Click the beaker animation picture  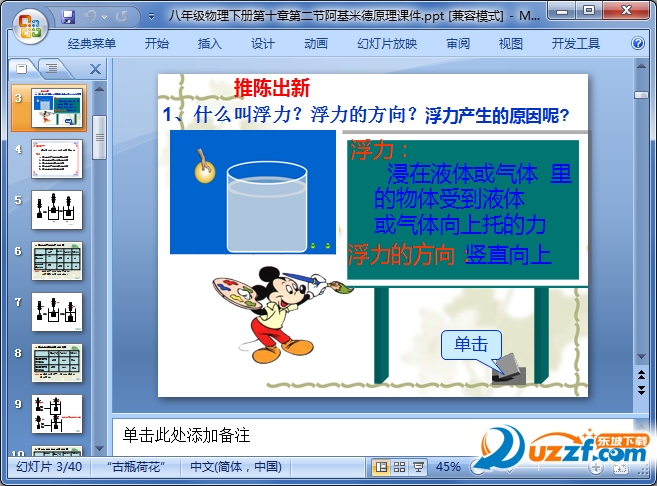[253, 192]
